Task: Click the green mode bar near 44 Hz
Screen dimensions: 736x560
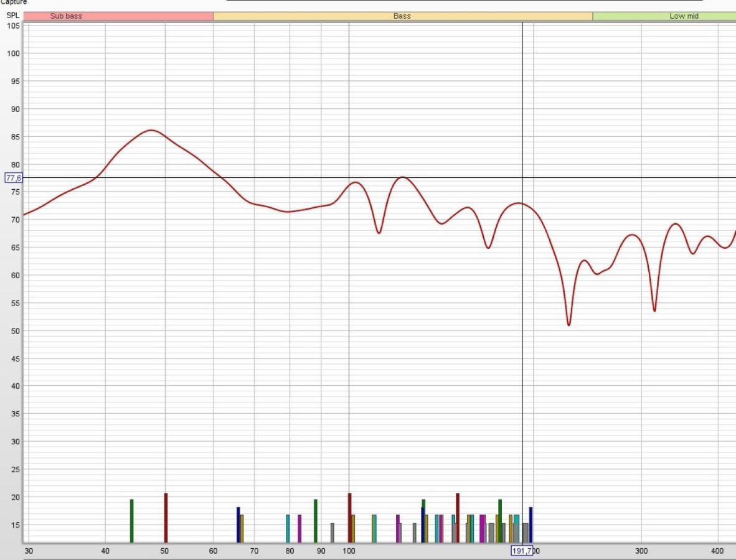Action: point(132,521)
